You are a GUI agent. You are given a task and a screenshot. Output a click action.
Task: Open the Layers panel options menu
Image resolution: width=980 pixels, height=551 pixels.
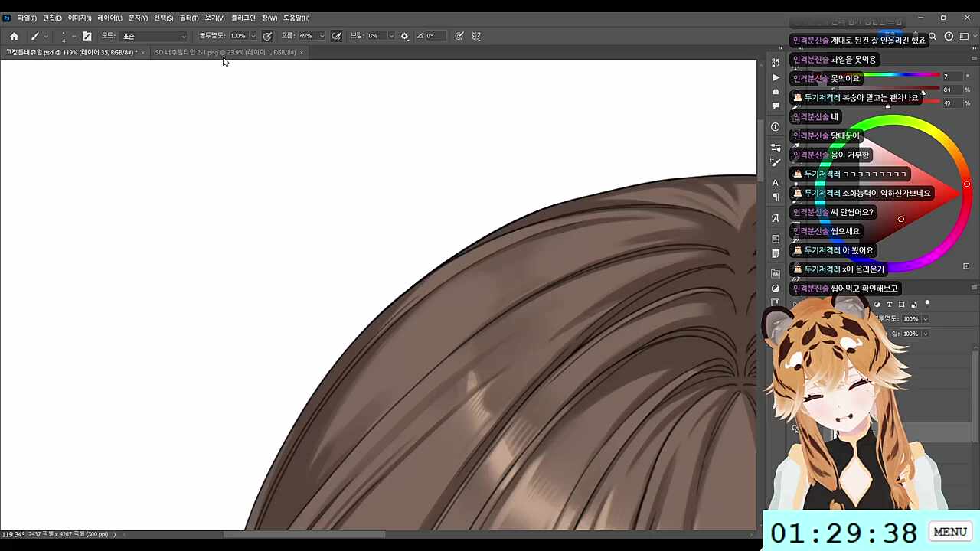[x=974, y=288]
